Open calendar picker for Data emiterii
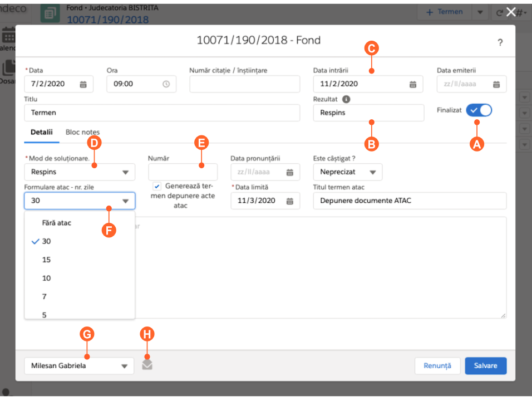 [496, 84]
